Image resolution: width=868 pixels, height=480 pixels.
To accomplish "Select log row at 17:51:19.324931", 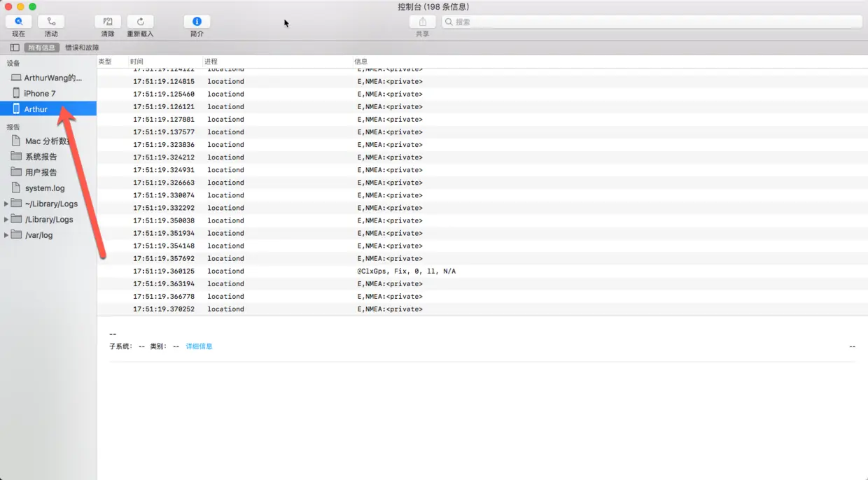I will [482, 169].
